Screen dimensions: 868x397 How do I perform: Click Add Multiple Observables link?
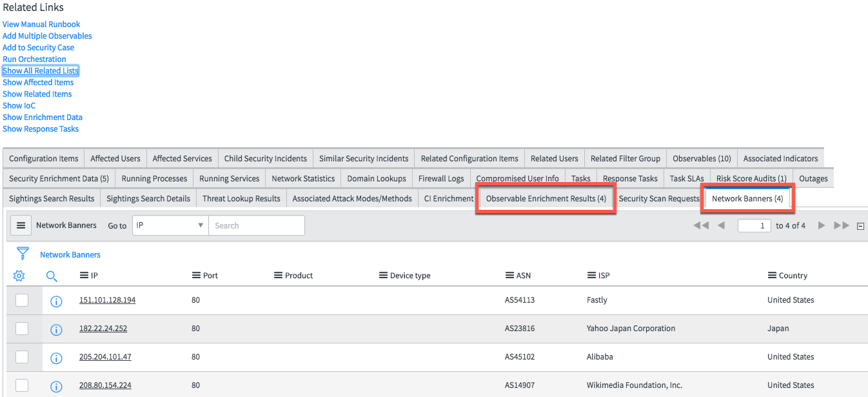click(x=47, y=36)
